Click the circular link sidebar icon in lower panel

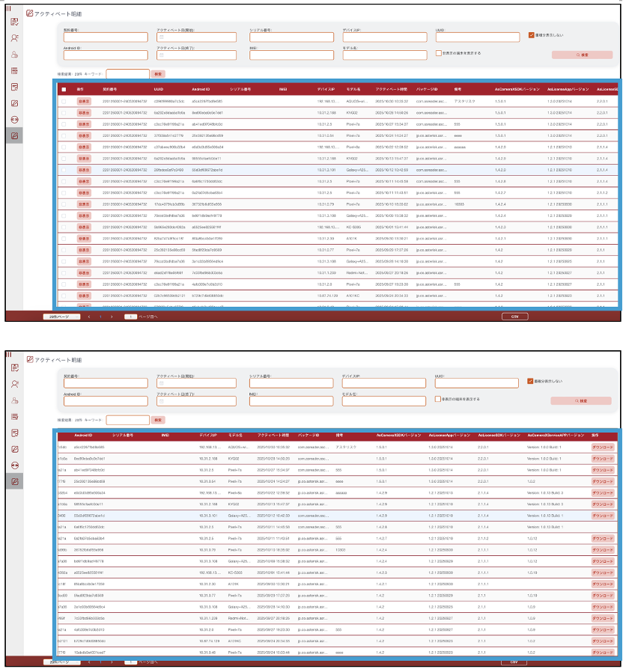click(14, 465)
